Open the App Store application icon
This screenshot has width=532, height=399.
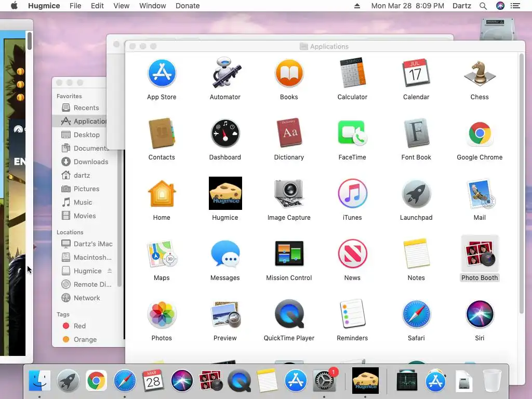coord(162,73)
